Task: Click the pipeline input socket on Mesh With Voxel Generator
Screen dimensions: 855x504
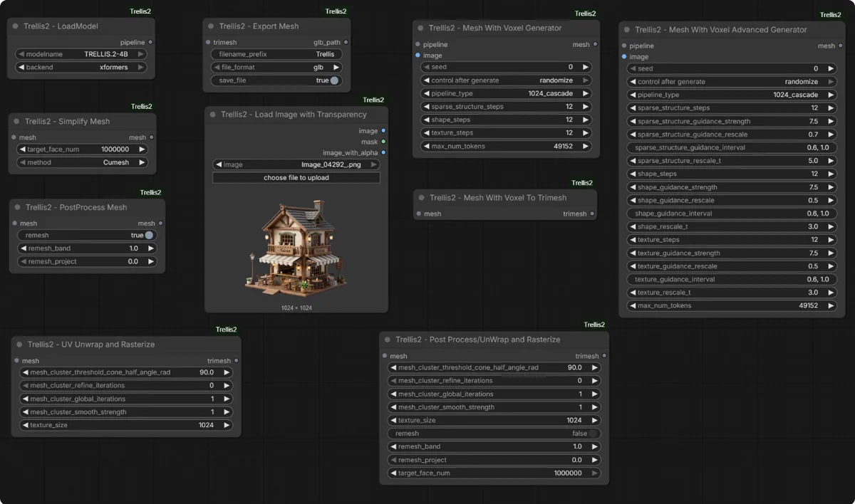Action: (x=418, y=45)
